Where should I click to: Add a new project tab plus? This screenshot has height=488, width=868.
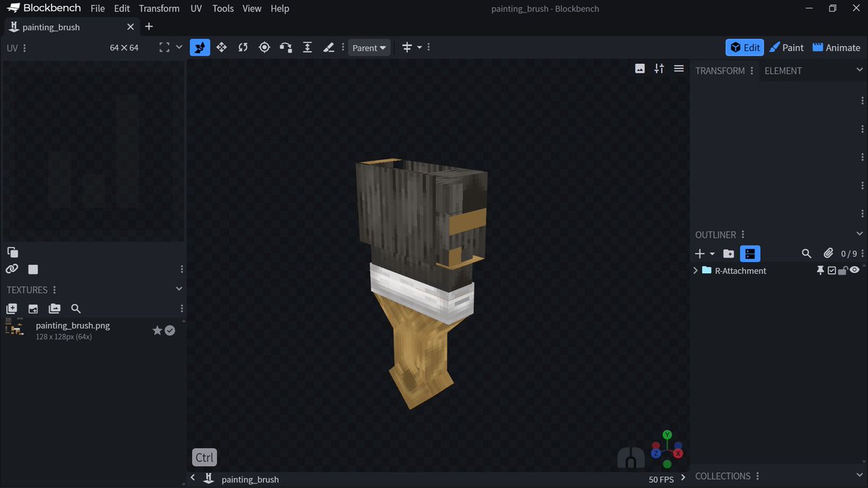(149, 27)
